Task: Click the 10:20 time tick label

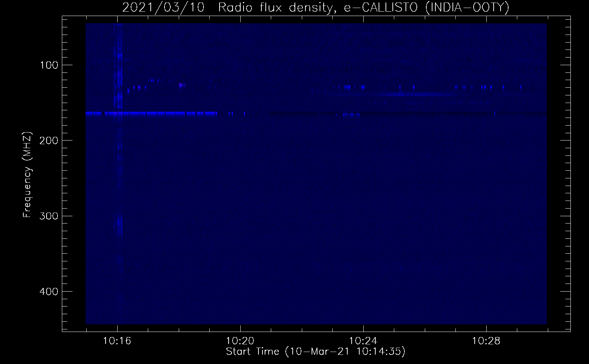Action: (240, 341)
